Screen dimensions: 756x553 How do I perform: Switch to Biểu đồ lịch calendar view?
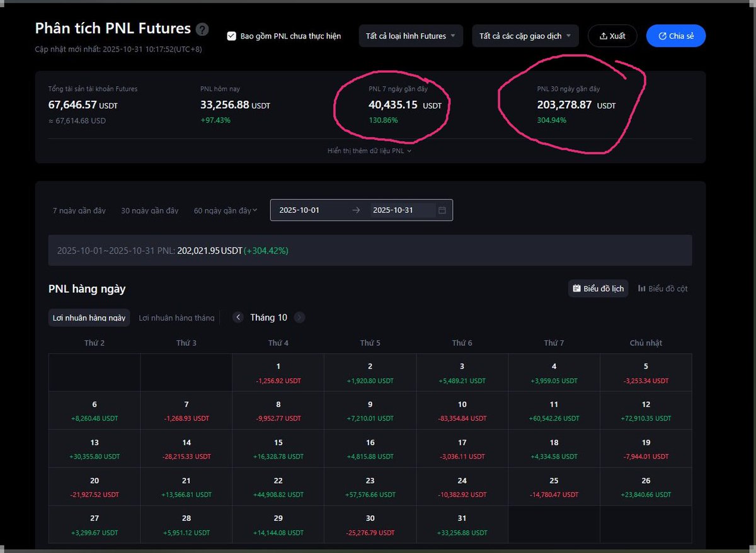(598, 288)
